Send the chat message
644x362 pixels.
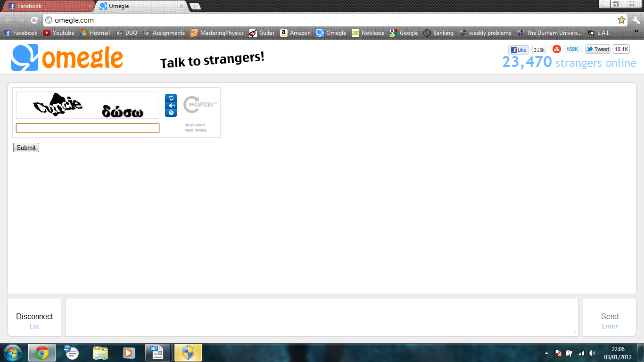pyautogui.click(x=610, y=317)
